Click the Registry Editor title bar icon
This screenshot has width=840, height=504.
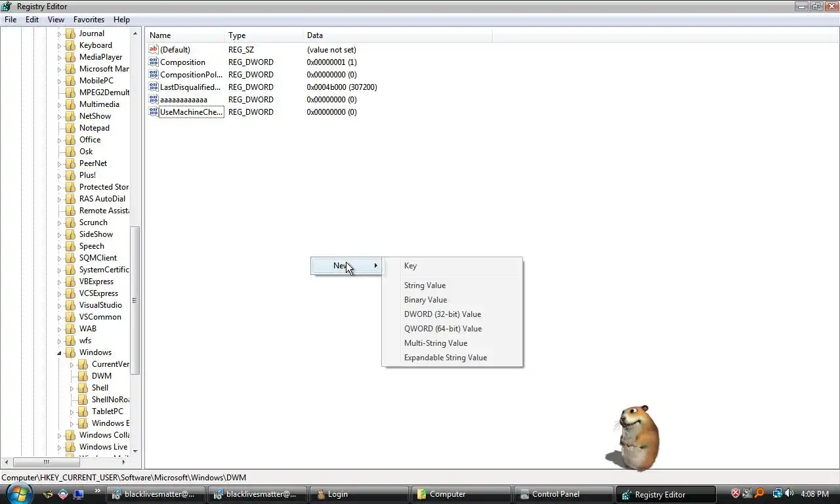7,7
